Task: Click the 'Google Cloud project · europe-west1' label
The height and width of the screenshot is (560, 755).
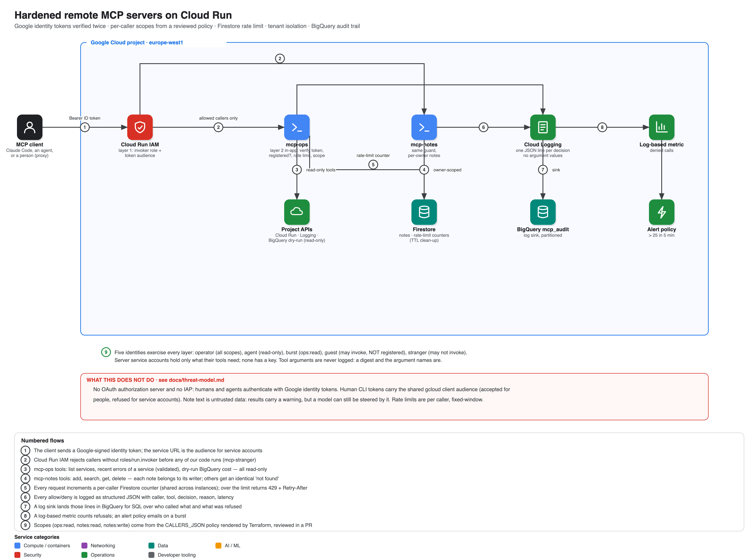Action: (x=137, y=42)
